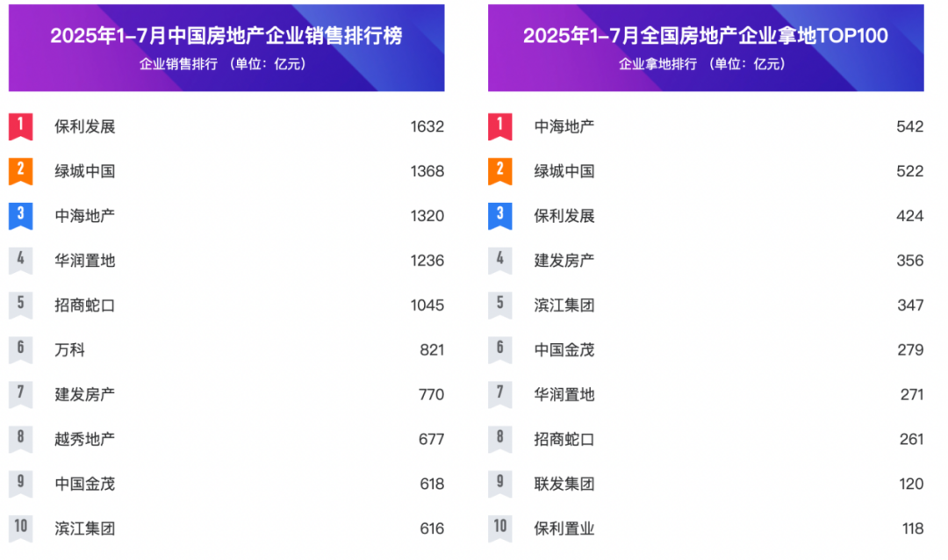This screenshot has width=948, height=560.
Task: Click 联发集团 in the land acquisition list
Action: (x=564, y=484)
